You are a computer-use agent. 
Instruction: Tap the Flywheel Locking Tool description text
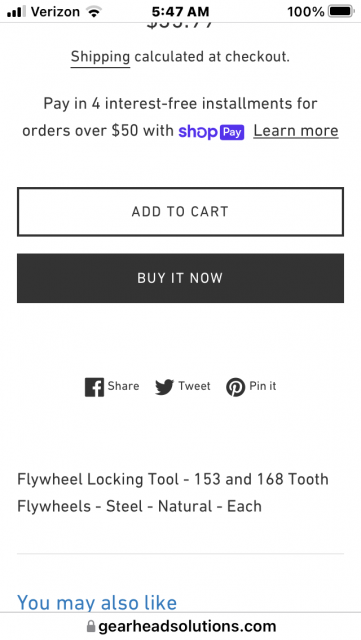click(x=173, y=493)
